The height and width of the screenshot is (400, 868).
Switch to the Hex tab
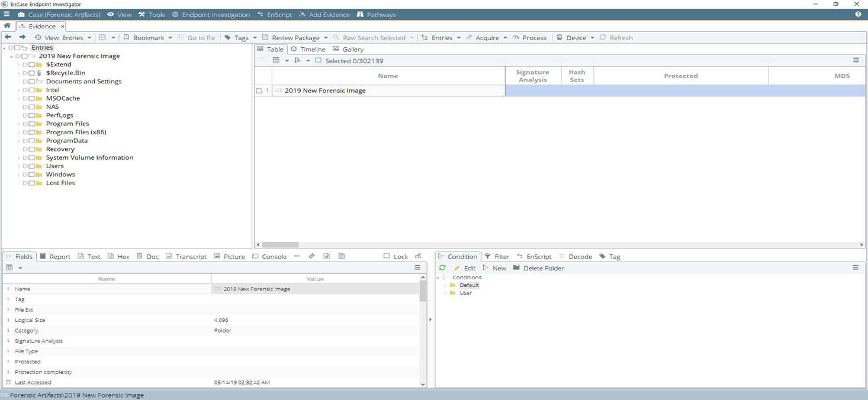tap(118, 257)
